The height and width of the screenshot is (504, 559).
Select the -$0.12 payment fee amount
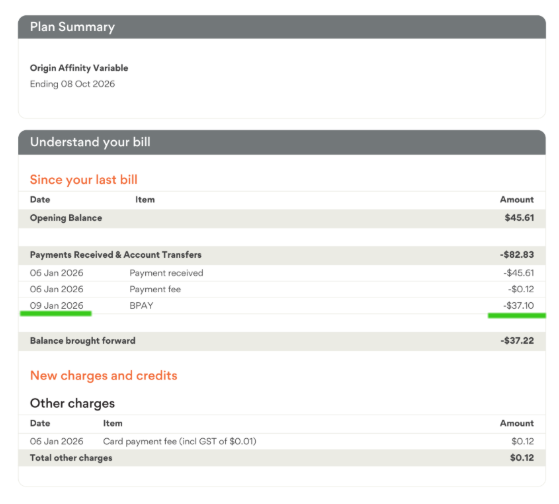pyautogui.click(x=521, y=289)
